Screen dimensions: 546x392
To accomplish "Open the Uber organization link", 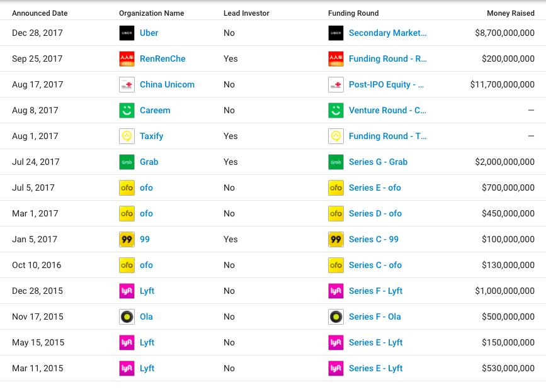I will tap(149, 33).
